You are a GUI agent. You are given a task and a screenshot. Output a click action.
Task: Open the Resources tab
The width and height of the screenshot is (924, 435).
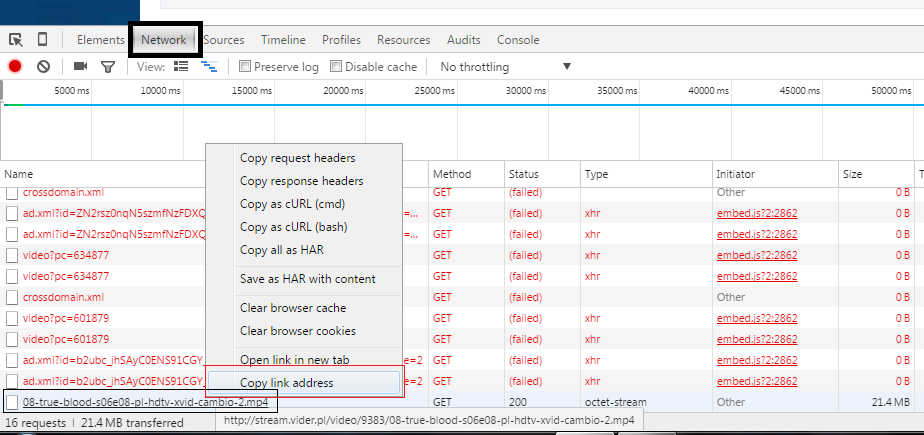pos(404,40)
